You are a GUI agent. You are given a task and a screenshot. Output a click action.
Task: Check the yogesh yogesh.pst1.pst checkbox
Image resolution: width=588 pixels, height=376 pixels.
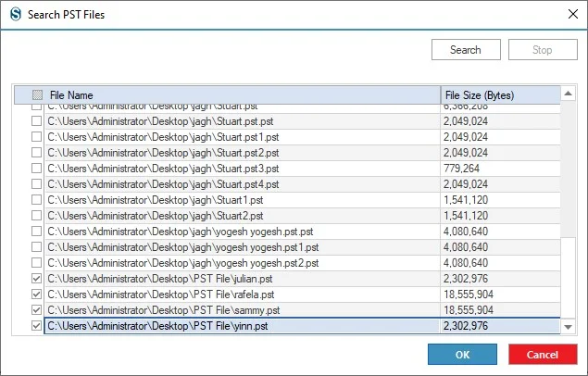pos(36,247)
